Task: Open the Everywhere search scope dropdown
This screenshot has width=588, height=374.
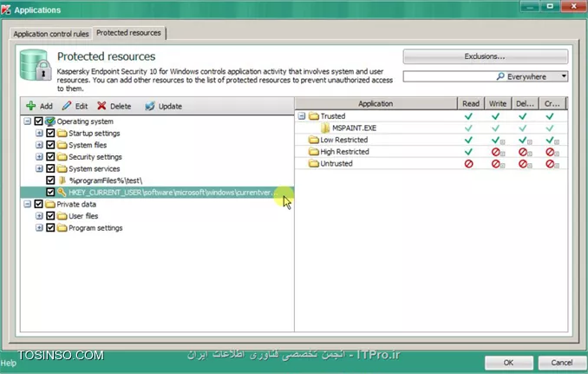Action: click(x=564, y=76)
